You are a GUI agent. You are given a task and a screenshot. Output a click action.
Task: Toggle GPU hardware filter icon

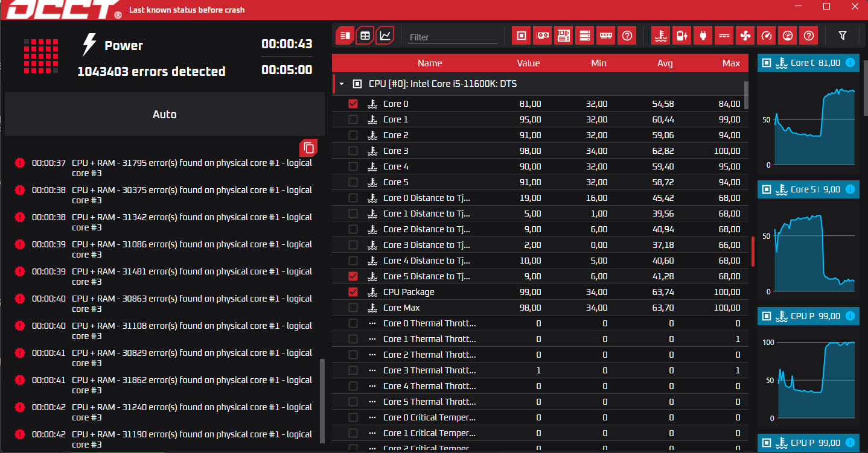(543, 36)
